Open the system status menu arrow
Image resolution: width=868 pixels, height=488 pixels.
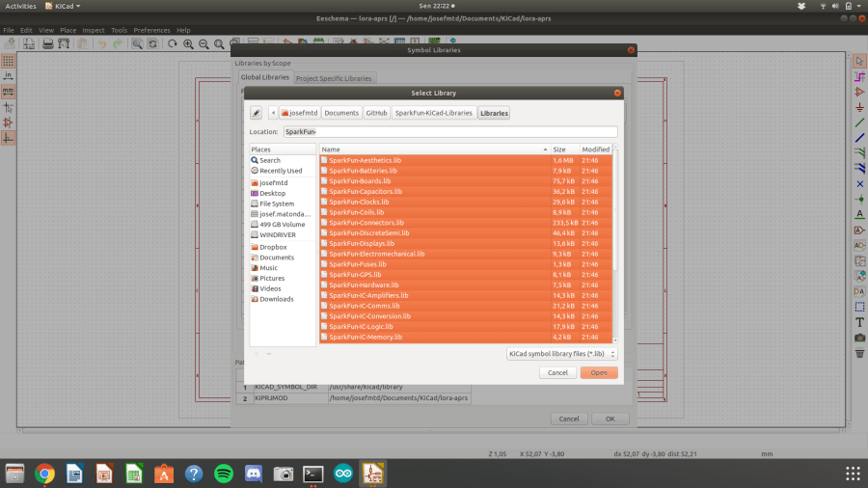pos(859,6)
